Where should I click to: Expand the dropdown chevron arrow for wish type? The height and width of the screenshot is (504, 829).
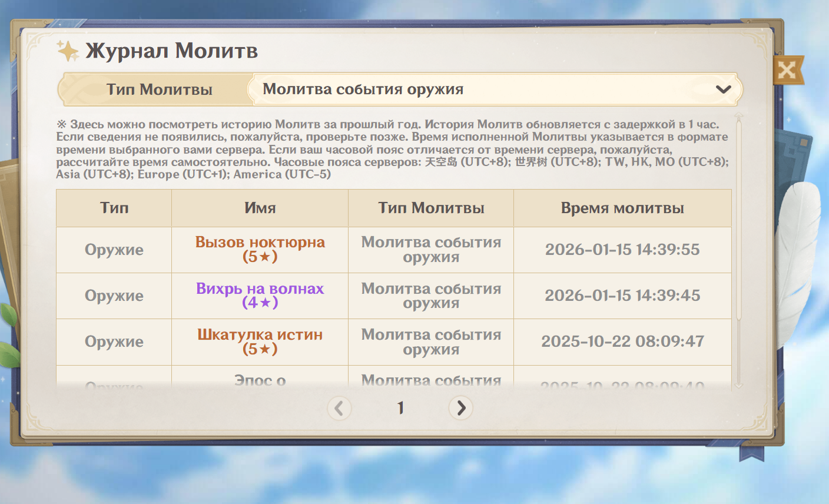coord(723,89)
